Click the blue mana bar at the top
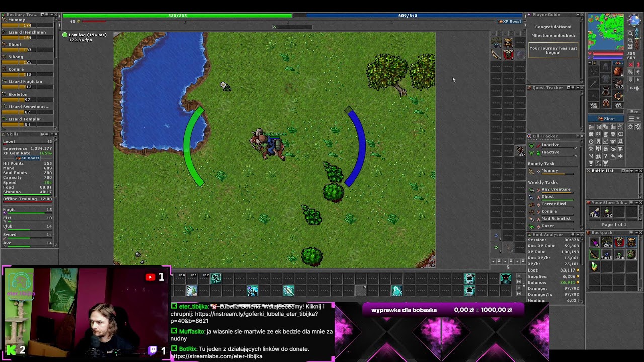 tap(408, 16)
